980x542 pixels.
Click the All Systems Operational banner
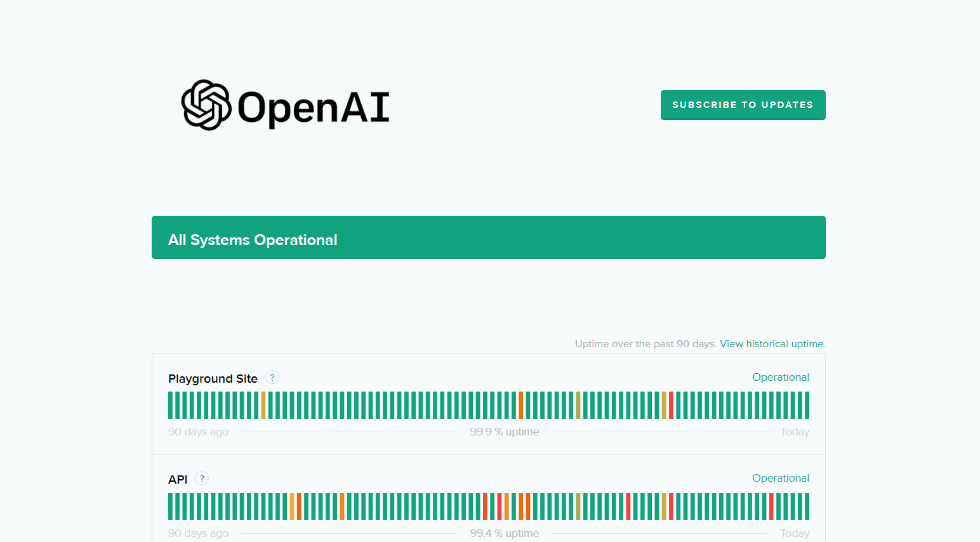(x=488, y=237)
